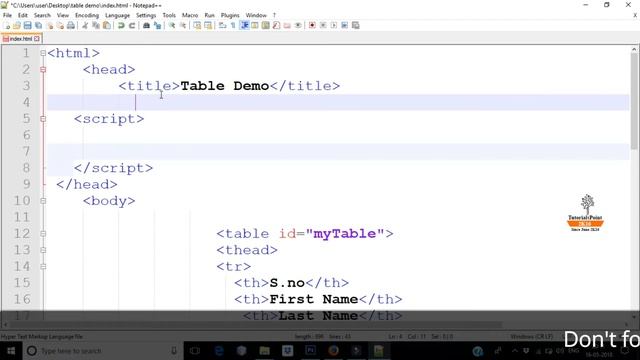Click the Save Recorded Macro icon
The height and width of the screenshot is (360, 640).
(356, 25)
